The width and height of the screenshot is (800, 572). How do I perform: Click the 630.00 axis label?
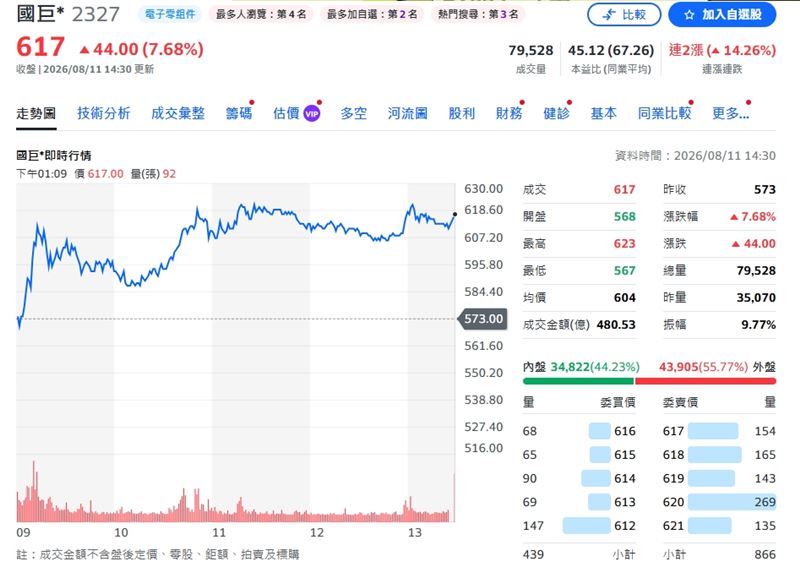(x=483, y=189)
